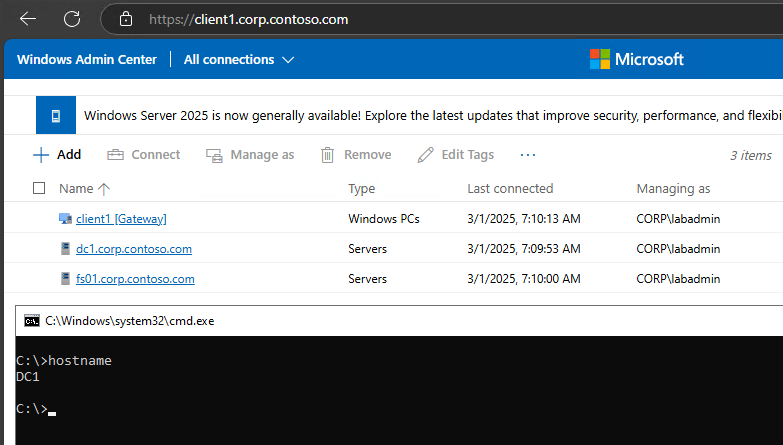Click the announcement banner phone icon
Screen dimensions: 783x445
(x=56, y=116)
